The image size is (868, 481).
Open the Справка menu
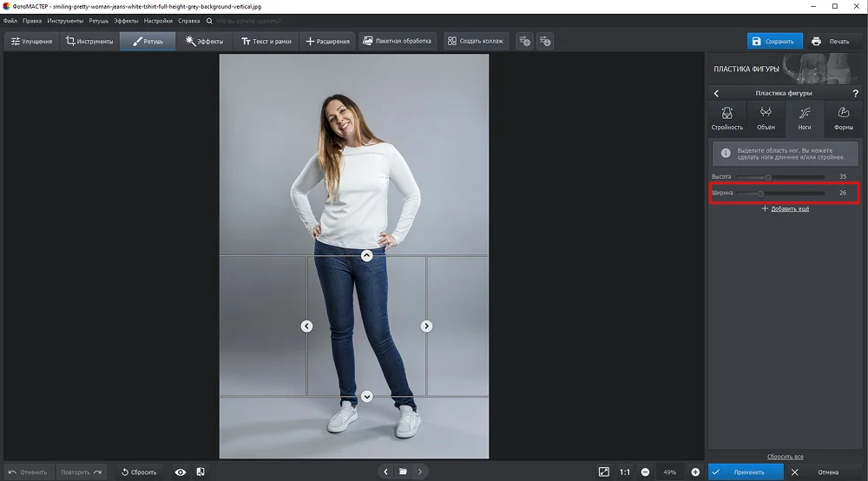[x=188, y=21]
